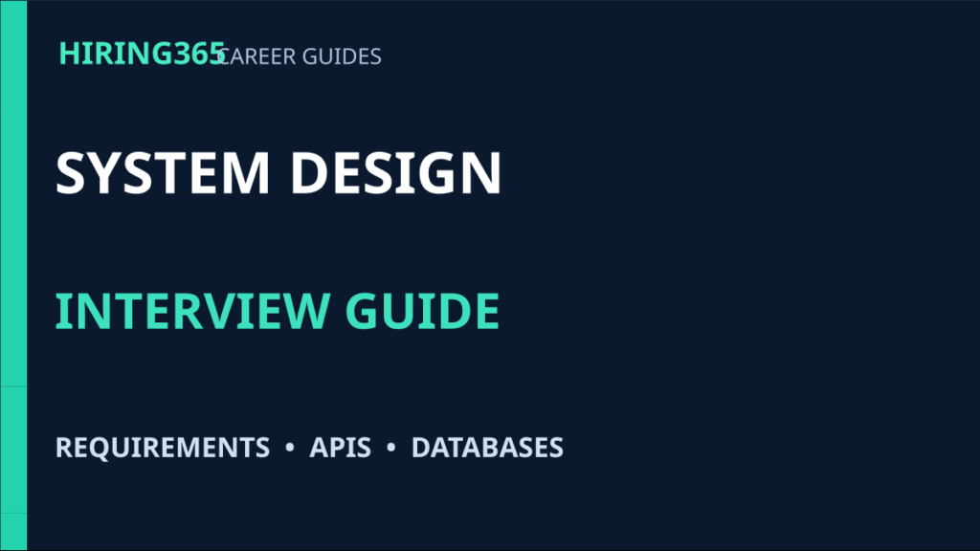Click the word REQUIREMENTS

tap(163, 448)
